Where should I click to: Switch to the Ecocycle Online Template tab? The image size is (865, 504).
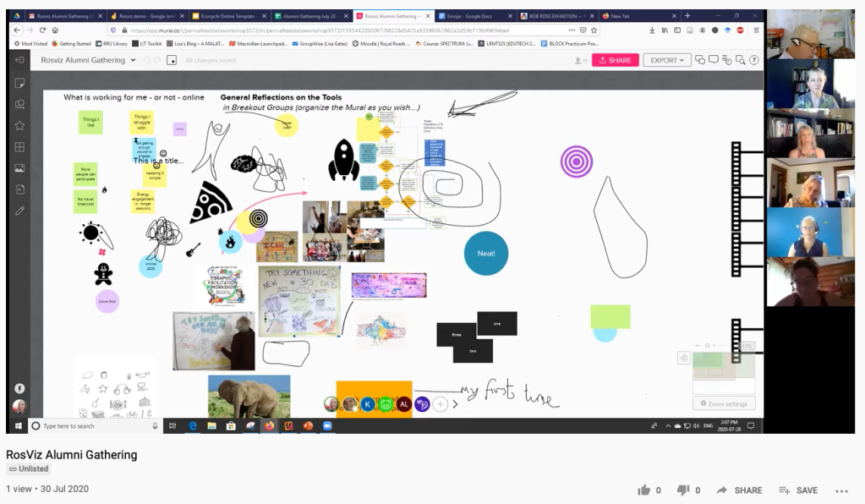coord(227,16)
